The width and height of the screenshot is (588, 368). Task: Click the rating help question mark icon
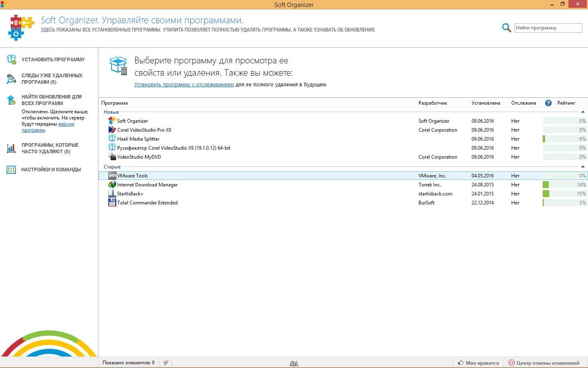pyautogui.click(x=548, y=103)
